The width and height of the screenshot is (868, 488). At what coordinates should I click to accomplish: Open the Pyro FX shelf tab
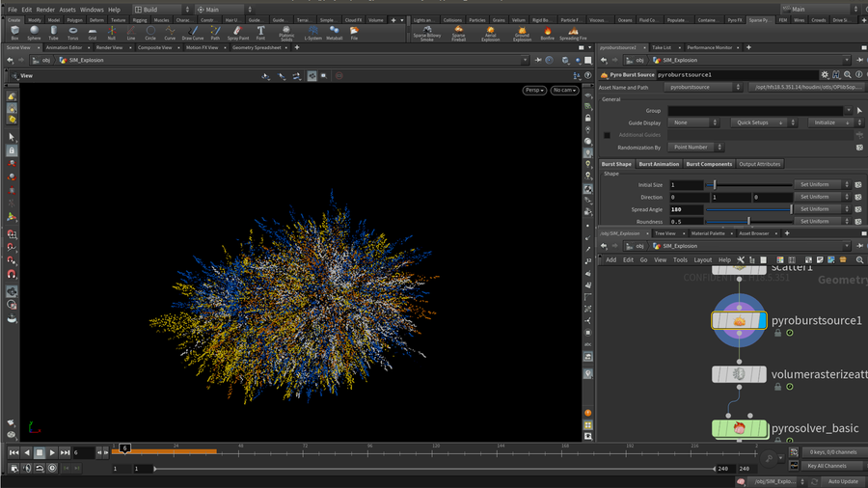[x=735, y=20]
